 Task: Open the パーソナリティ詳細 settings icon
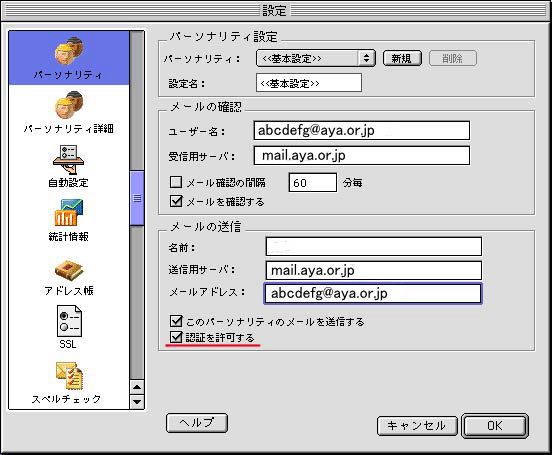tap(69, 105)
